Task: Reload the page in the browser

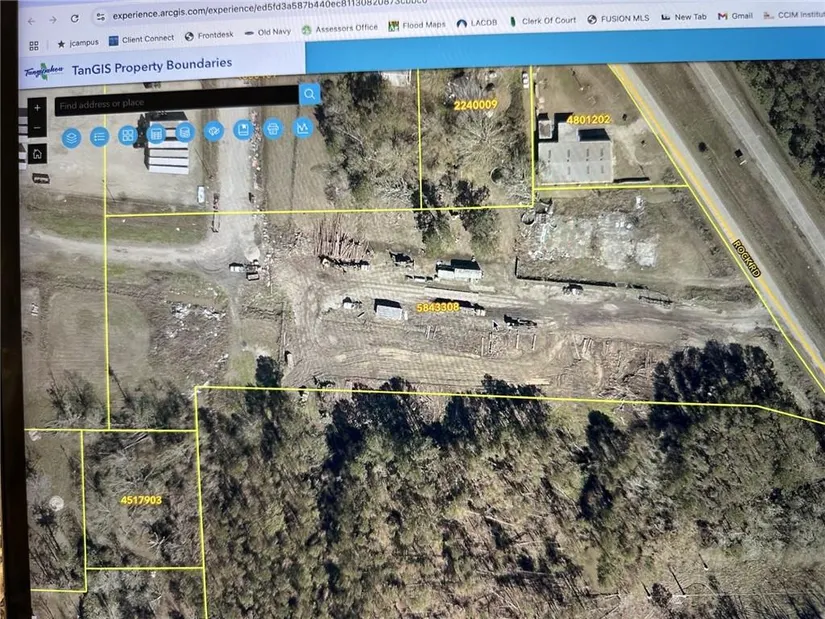Action: (75, 19)
